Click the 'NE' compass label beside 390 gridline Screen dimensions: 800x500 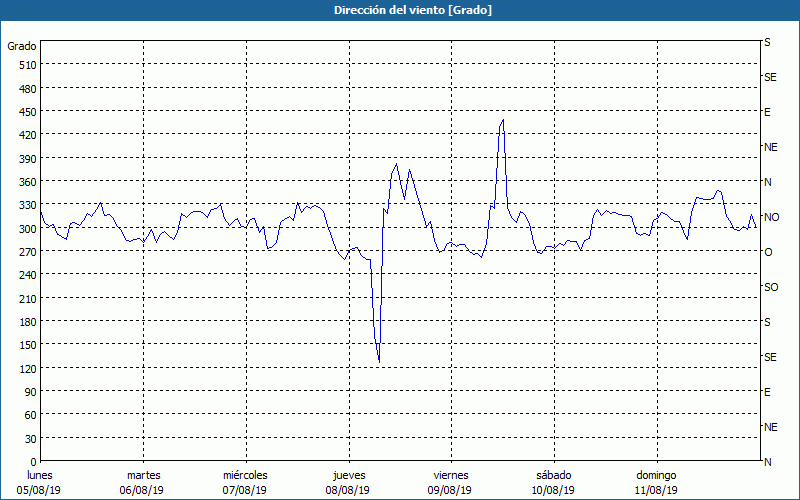(x=771, y=147)
